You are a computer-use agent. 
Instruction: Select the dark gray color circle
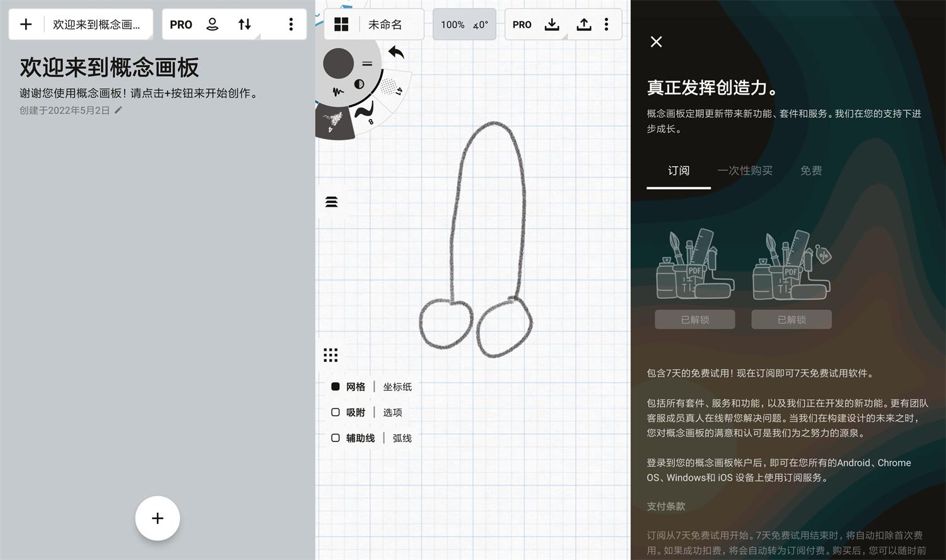(x=339, y=64)
